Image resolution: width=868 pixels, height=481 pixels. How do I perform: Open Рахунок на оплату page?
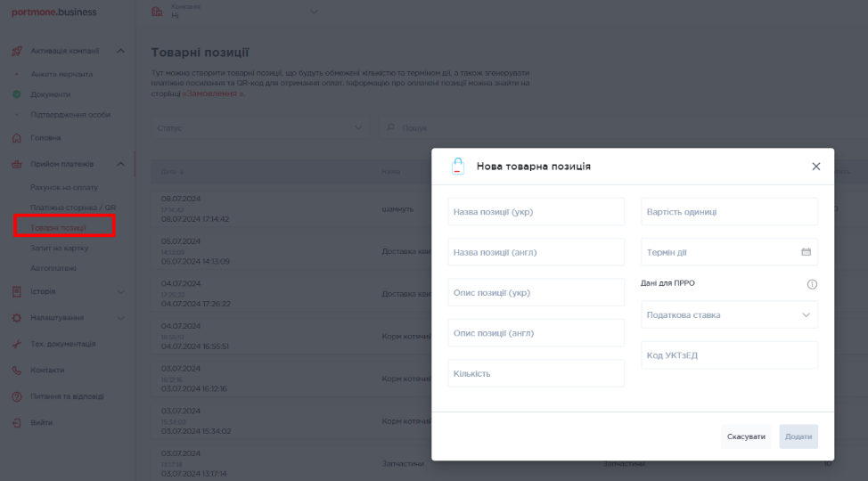coord(64,188)
